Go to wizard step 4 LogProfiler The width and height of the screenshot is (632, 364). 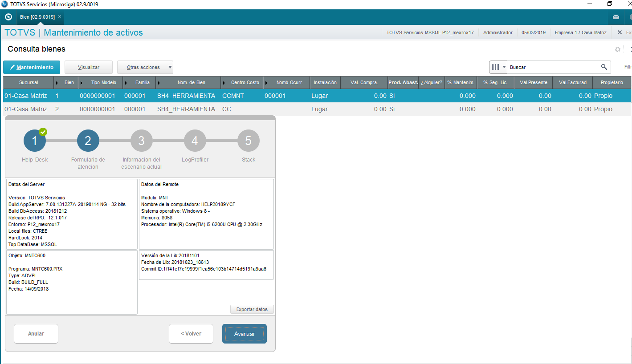click(195, 141)
